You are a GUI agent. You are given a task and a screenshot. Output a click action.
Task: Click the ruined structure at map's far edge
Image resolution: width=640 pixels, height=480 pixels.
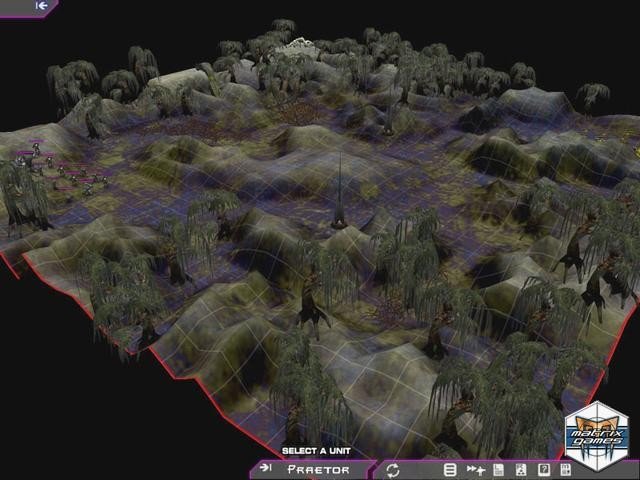coord(298,46)
